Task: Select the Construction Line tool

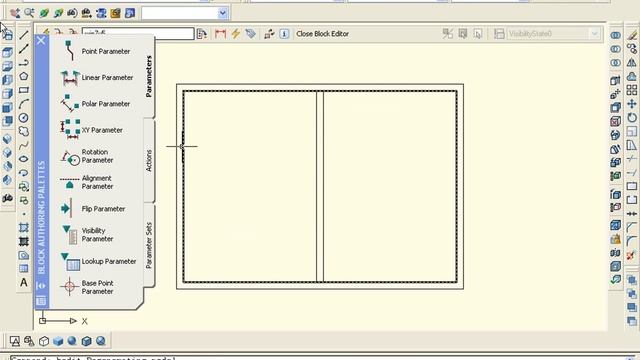Action: [x=24, y=49]
